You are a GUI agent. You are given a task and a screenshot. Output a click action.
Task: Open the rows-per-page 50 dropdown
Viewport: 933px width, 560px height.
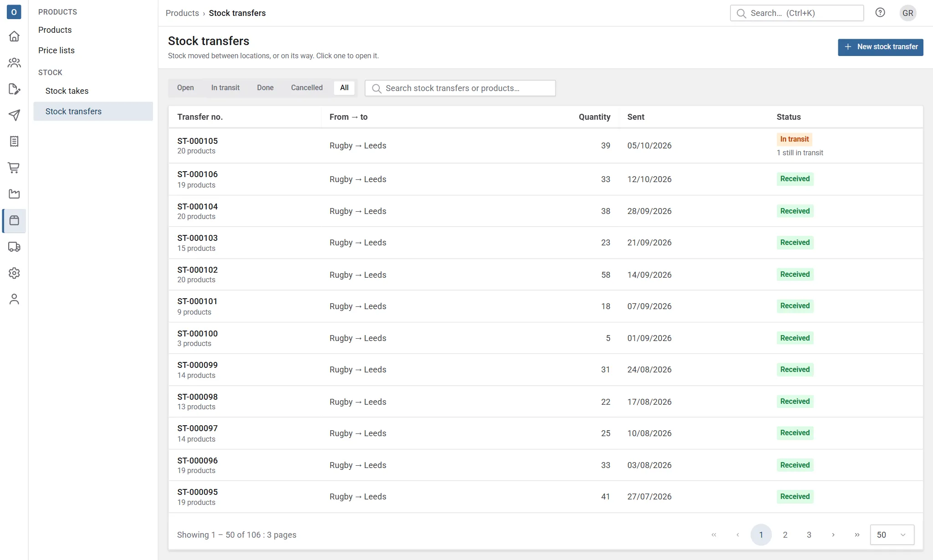(892, 535)
